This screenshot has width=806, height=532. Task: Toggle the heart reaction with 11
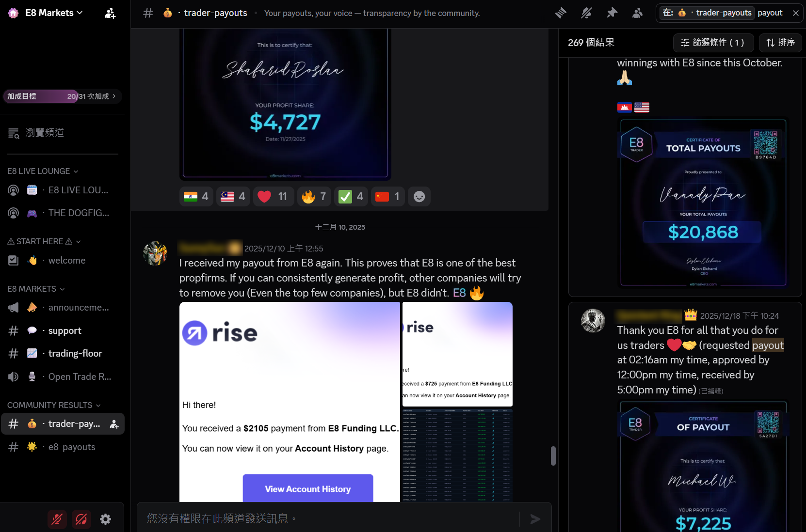pyautogui.click(x=273, y=197)
